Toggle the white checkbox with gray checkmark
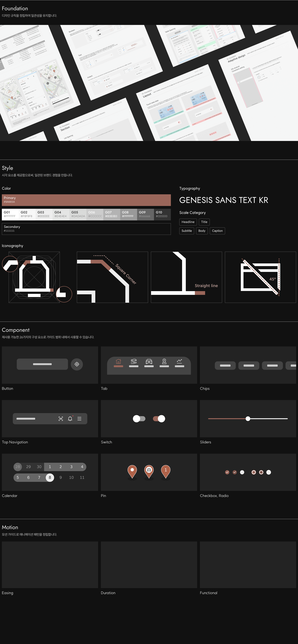 pos(242,472)
